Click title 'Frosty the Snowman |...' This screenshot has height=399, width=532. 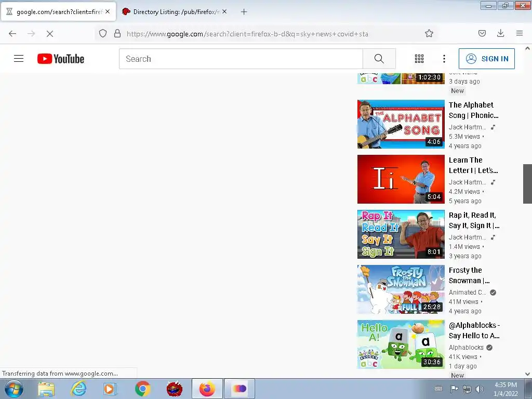pos(469,275)
